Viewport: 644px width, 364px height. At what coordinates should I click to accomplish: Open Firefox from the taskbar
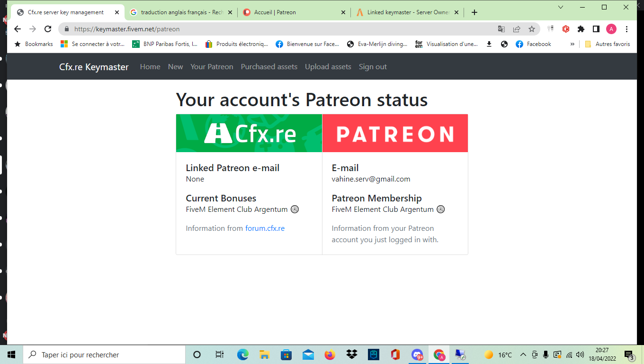point(330,355)
